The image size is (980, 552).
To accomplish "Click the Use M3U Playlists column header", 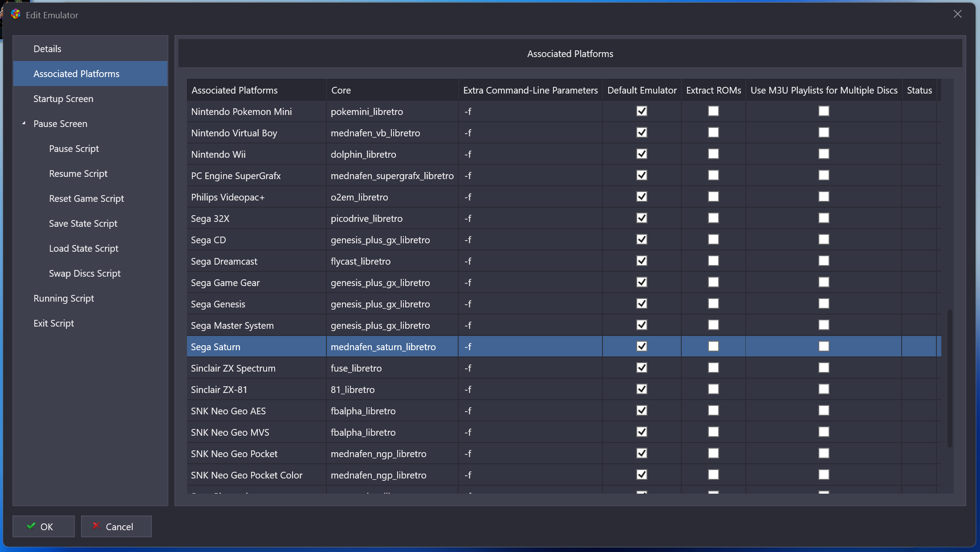I will (x=824, y=90).
